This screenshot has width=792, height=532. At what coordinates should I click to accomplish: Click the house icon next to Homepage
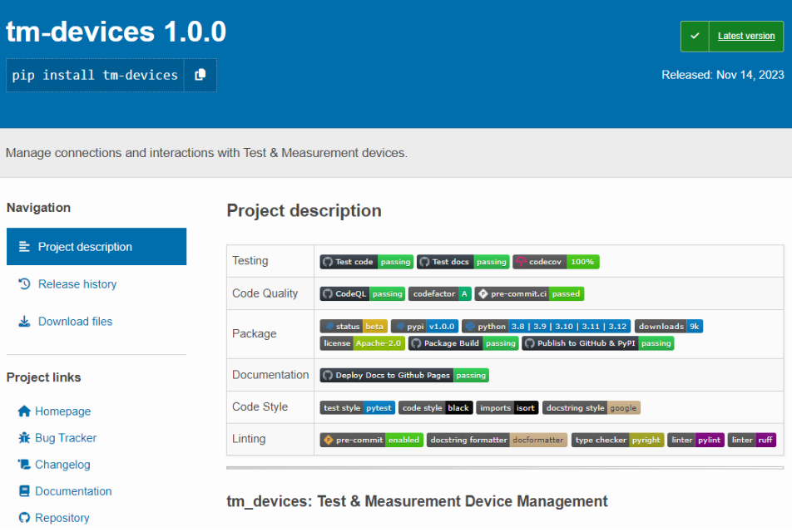(24, 411)
